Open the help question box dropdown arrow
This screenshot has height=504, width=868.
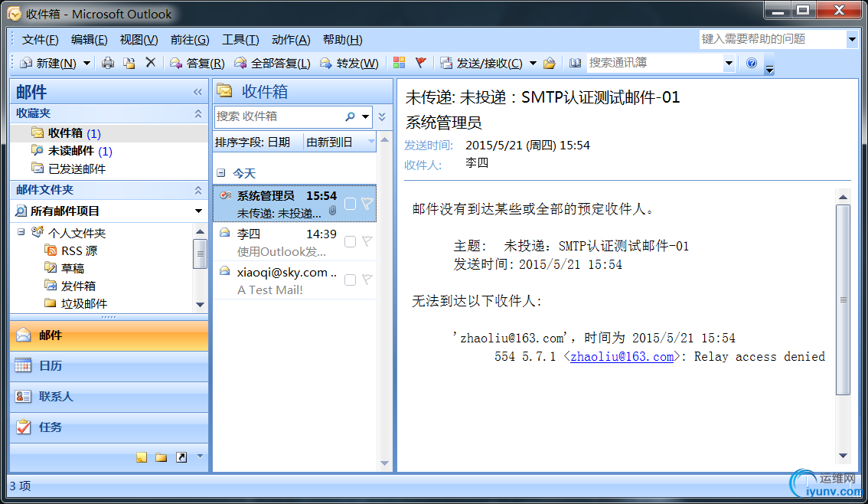pyautogui.click(x=852, y=39)
